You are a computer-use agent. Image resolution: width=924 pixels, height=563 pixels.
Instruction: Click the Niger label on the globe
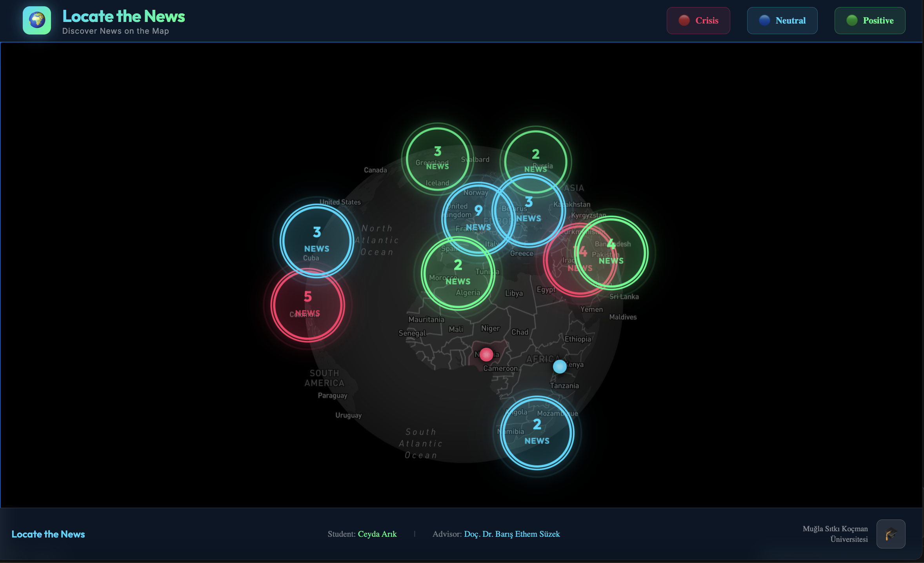pyautogui.click(x=490, y=329)
